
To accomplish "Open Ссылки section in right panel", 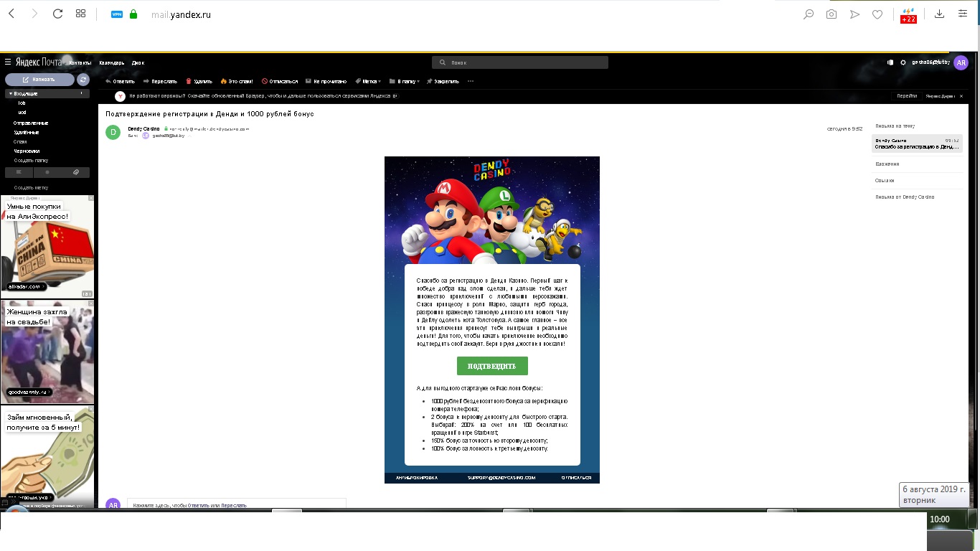I will point(885,181).
